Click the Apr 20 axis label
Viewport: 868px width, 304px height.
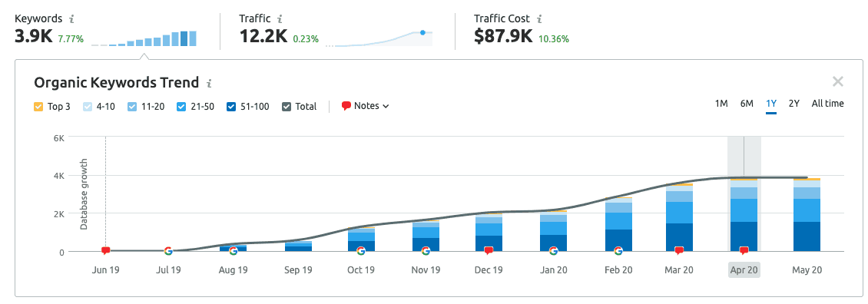[x=744, y=270]
